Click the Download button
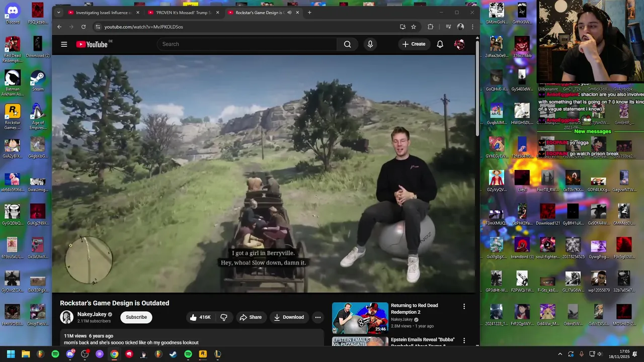Image resolution: width=644 pixels, height=362 pixels. click(289, 317)
